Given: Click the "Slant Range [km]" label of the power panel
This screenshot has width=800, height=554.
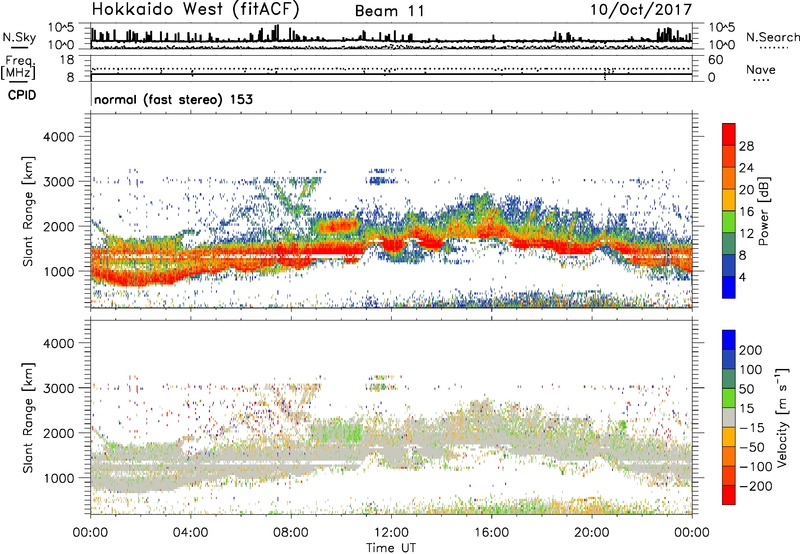Looking at the screenshot, I should point(28,211).
